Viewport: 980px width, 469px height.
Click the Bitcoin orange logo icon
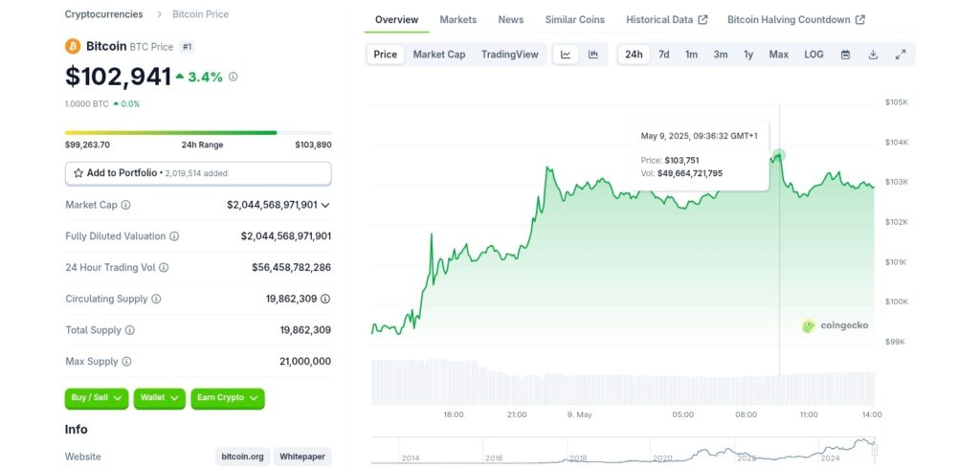click(73, 46)
